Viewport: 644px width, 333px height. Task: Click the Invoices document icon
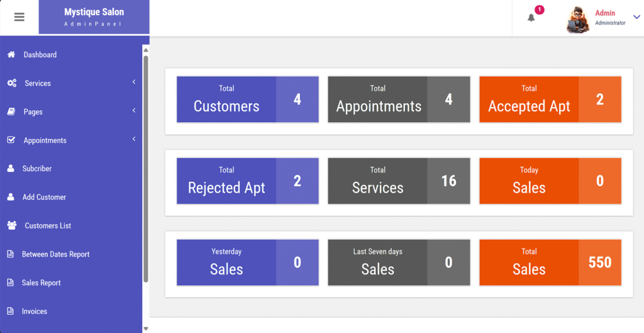(x=11, y=311)
